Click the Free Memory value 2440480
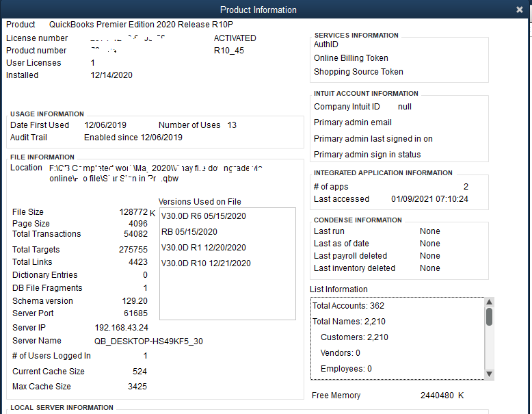Image resolution: width=532 pixels, height=414 pixels. 437,396
